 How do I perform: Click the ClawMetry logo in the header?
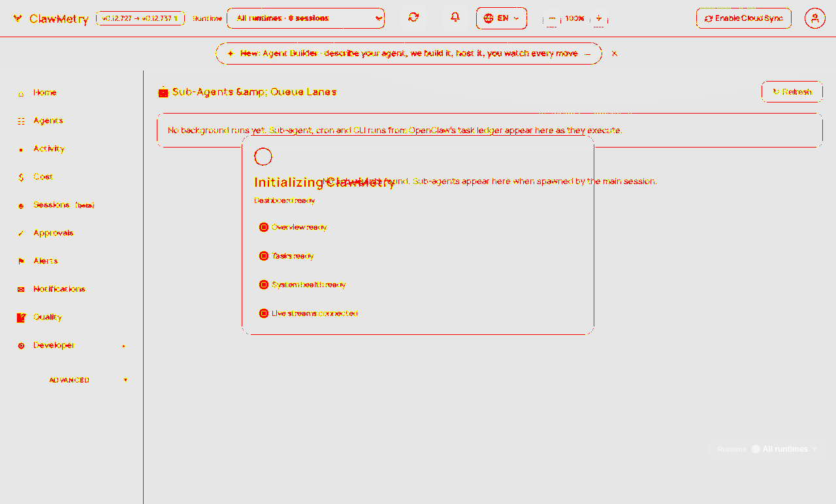pyautogui.click(x=51, y=19)
